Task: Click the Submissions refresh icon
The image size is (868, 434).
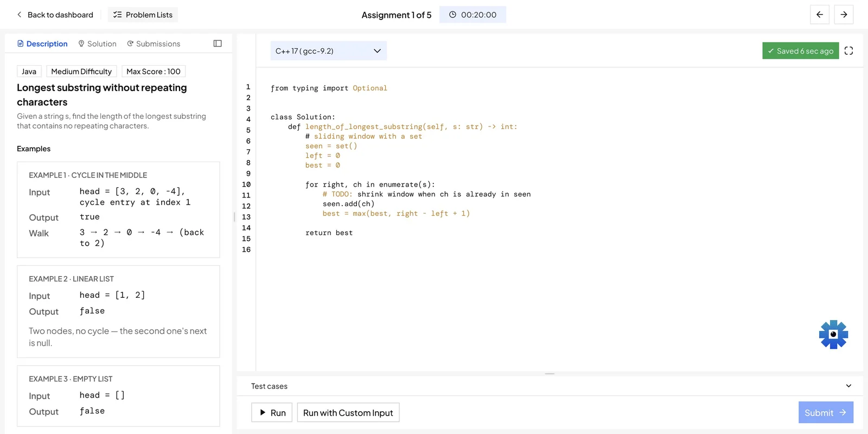Action: [x=130, y=43]
